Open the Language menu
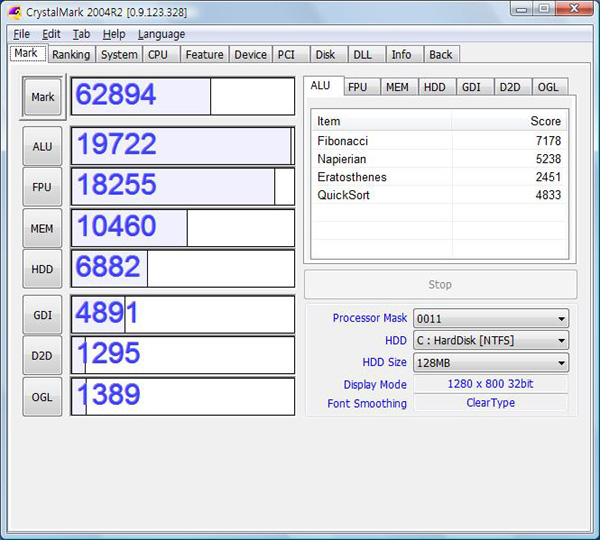Screen dimensions: 600x540 pyautogui.click(x=161, y=34)
